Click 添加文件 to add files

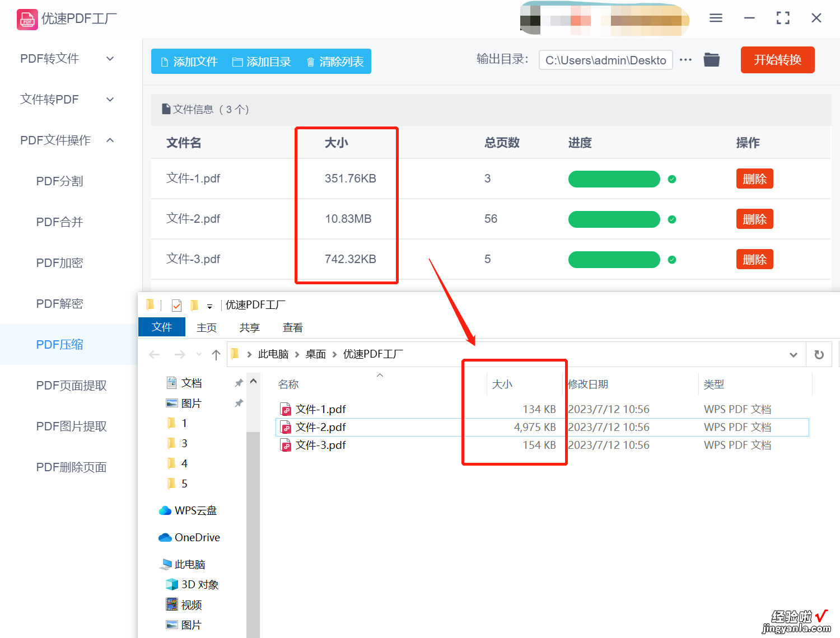point(189,62)
